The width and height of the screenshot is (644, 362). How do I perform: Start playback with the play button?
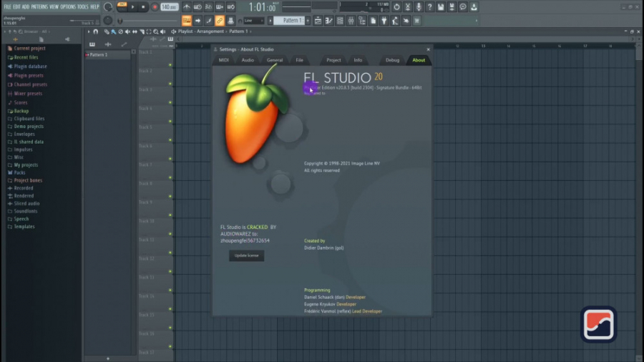tap(132, 7)
